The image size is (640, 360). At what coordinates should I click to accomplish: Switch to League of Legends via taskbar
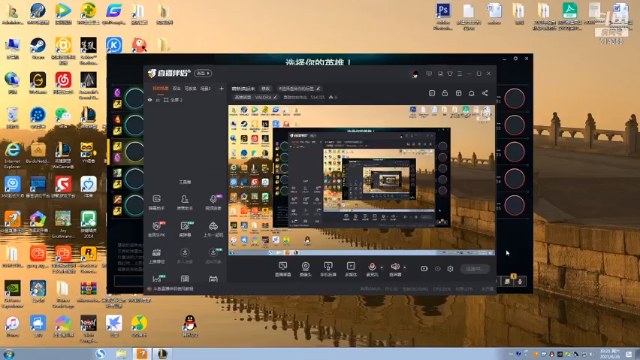(163, 354)
